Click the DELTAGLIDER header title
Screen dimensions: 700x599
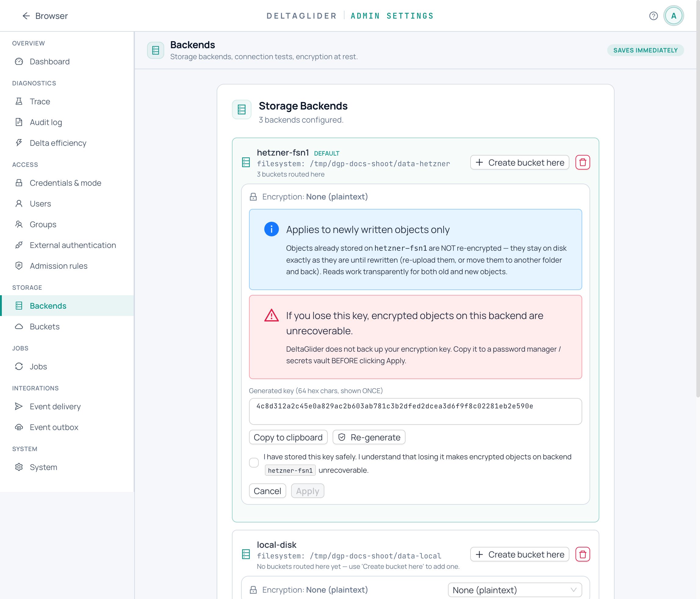302,16
